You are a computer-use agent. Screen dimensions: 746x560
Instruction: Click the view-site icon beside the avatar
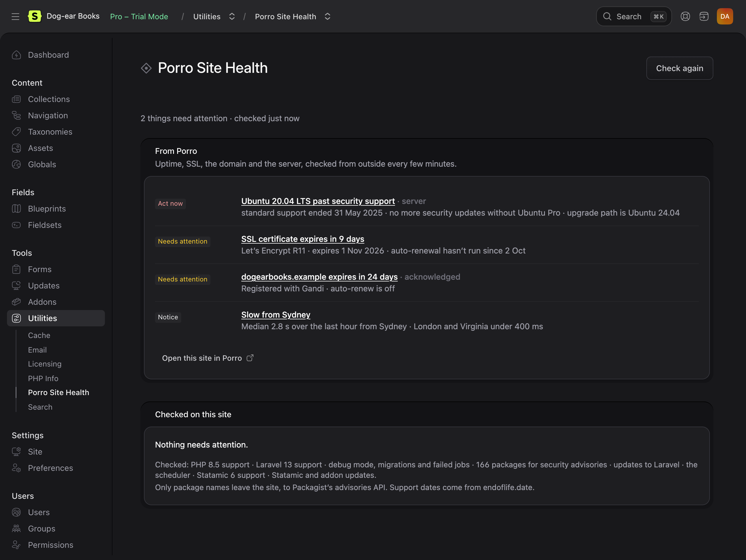pyautogui.click(x=704, y=16)
